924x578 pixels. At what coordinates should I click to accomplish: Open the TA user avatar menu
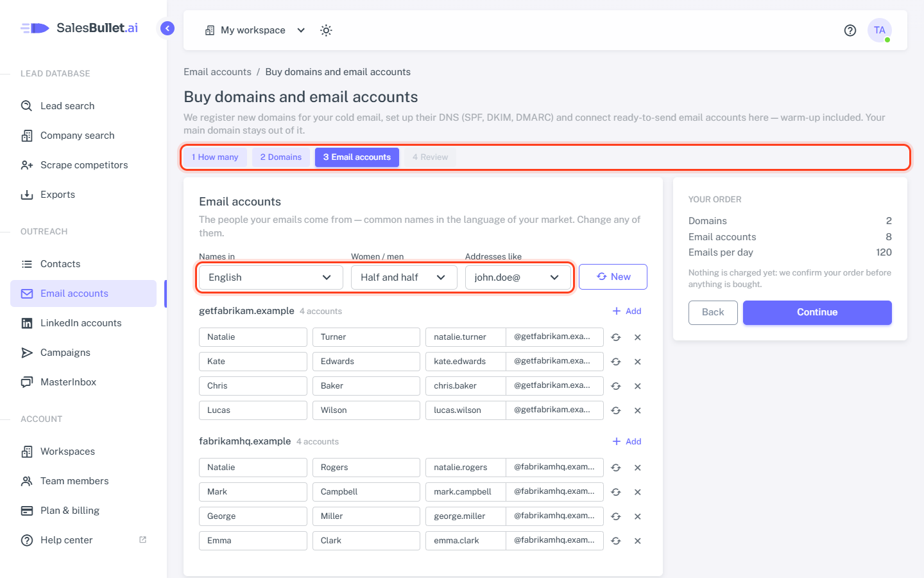point(880,30)
